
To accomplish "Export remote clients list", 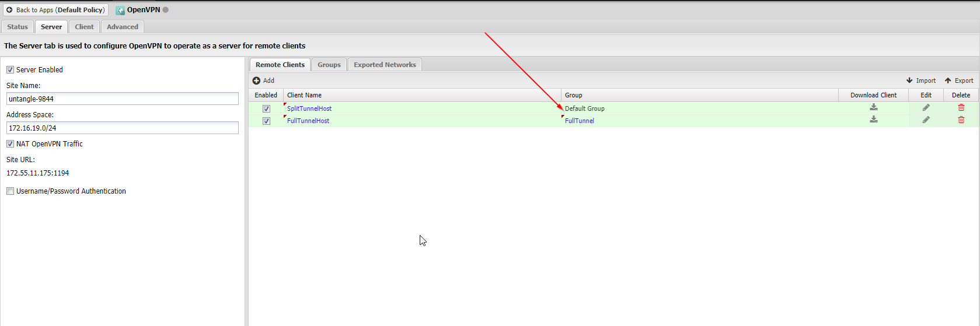I will coord(959,80).
